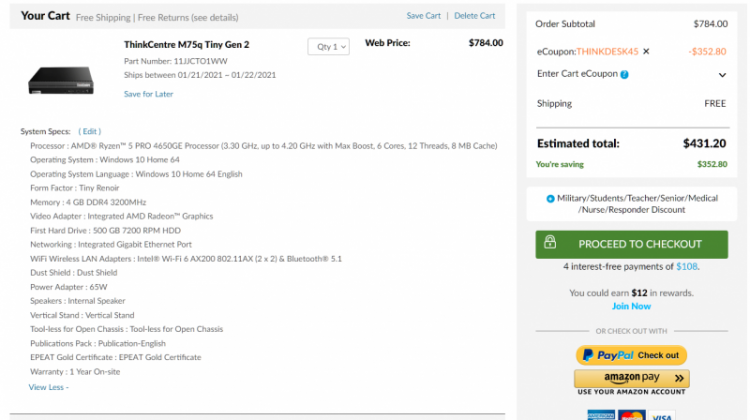The width and height of the screenshot is (750, 420).
Task: Click the Speakers : Internal Speaker line
Action: [x=77, y=301]
